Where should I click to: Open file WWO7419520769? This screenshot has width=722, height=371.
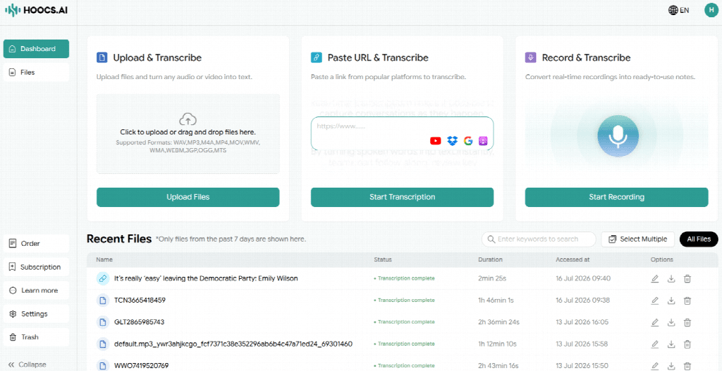tap(141, 366)
